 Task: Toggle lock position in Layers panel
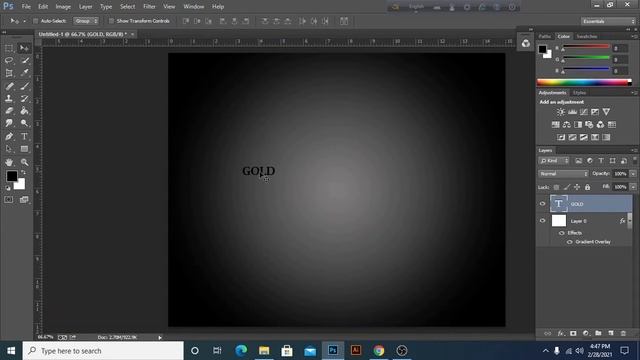pos(577,187)
